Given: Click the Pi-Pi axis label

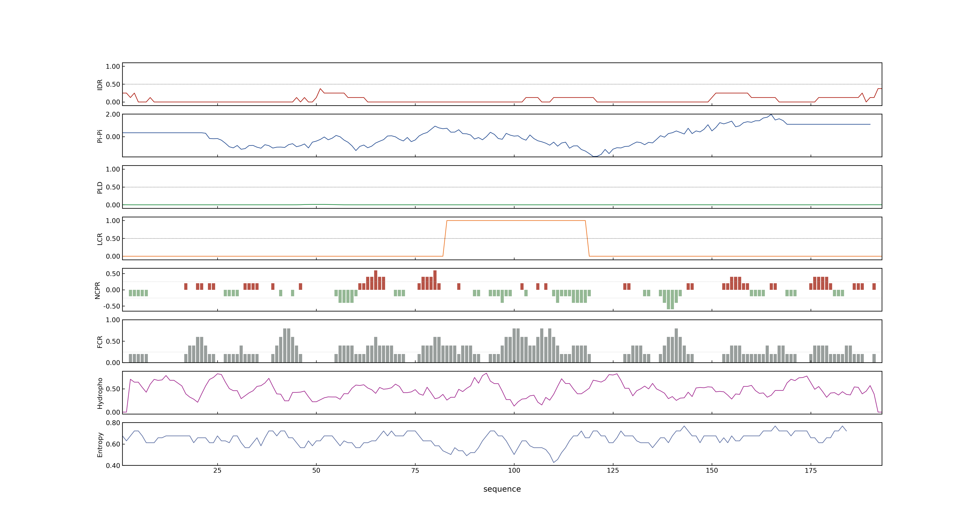Looking at the screenshot, I should pos(100,136).
